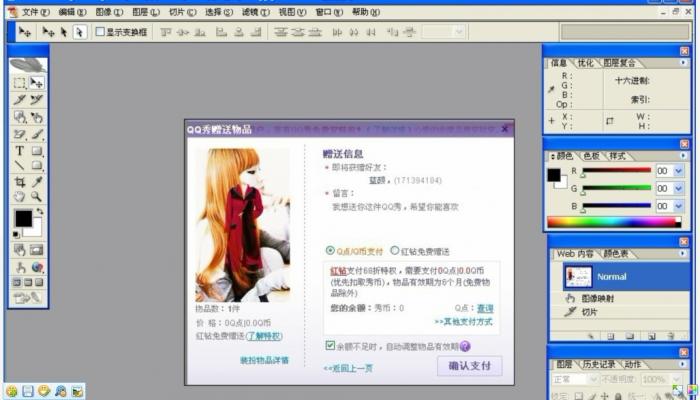The height and width of the screenshot is (400, 700).
Task: Open the 图层 panel flyout menu arrow
Action: coord(683,364)
